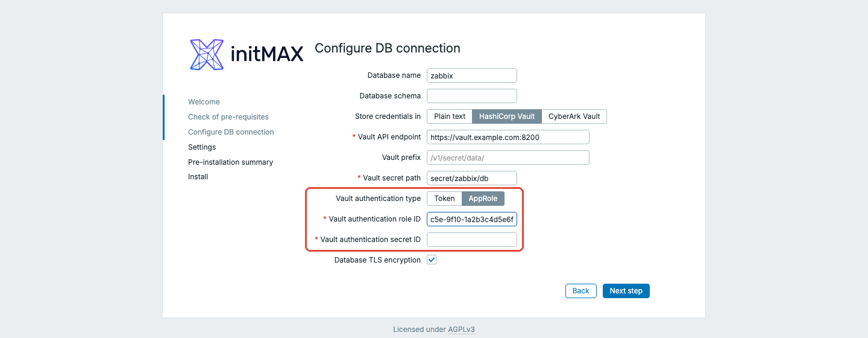Select the Settings step in sidebar
The height and width of the screenshot is (338, 868).
point(202,147)
